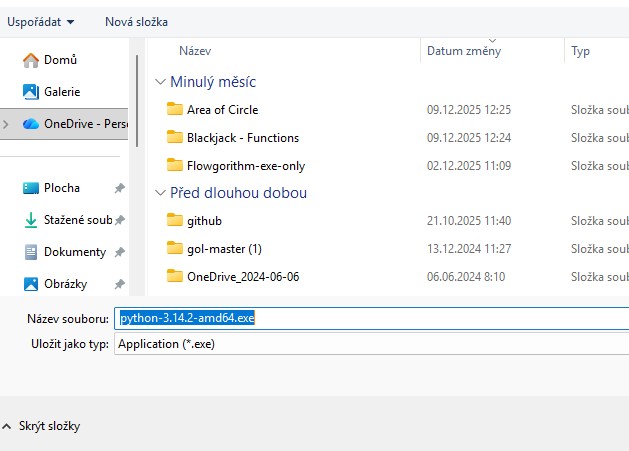Open Plocha desktop icon in sidebar
The height and width of the screenshot is (451, 629).
point(31,188)
